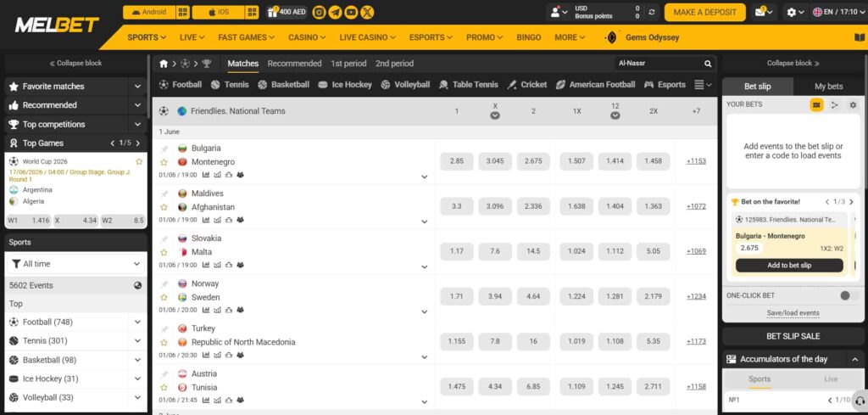Open the settings gear in header
The width and height of the screenshot is (868, 415).
(x=795, y=12)
